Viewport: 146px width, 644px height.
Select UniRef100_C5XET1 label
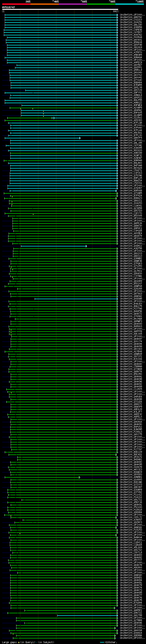coord(131,170)
